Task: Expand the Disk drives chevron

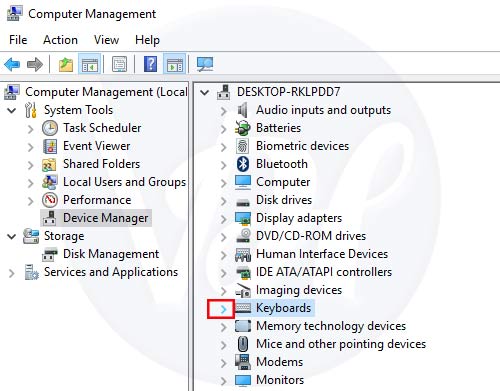Action: pos(224,201)
